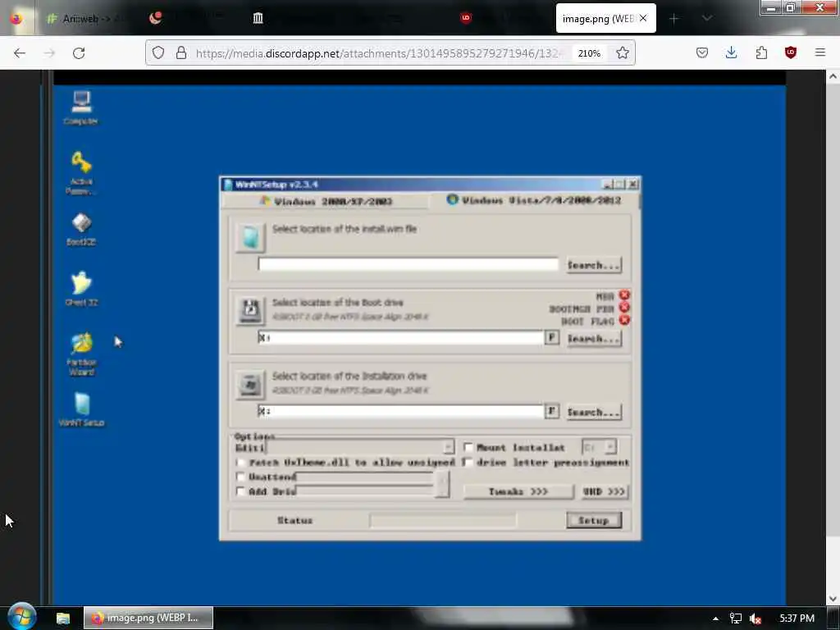Viewport: 840px width, 630px height.
Task: Click Search for the Installation drive
Action: [594, 412]
